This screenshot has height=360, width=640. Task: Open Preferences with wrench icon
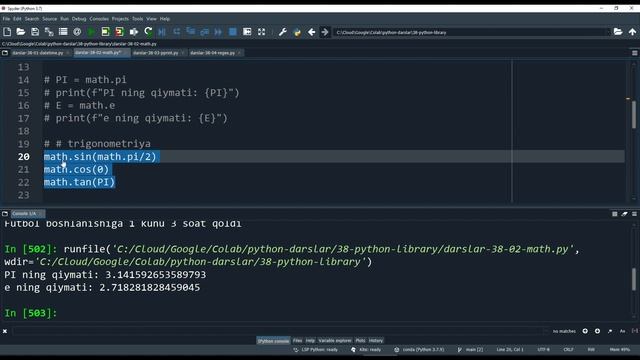282,32
